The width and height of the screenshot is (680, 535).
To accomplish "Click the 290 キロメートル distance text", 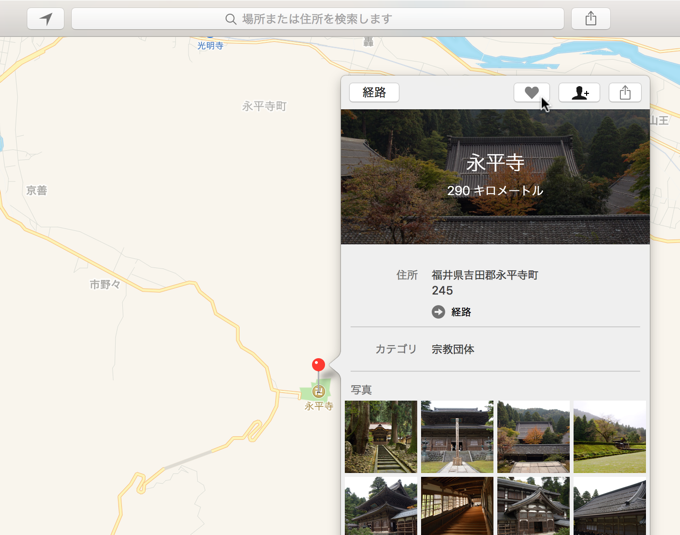I will (495, 191).
